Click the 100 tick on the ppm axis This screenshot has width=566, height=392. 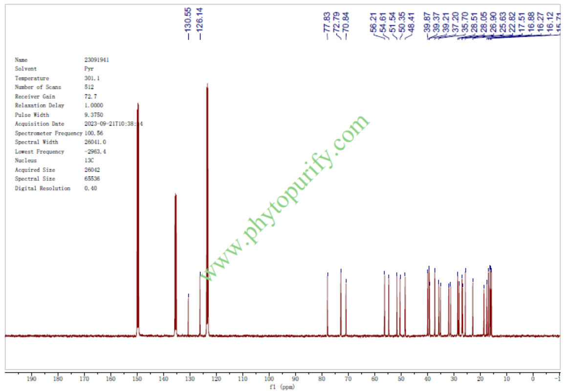pyautogui.click(x=269, y=378)
